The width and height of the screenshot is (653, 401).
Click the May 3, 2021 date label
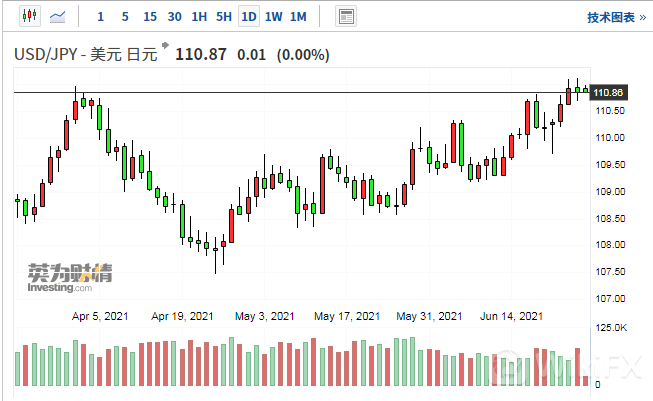pos(264,316)
